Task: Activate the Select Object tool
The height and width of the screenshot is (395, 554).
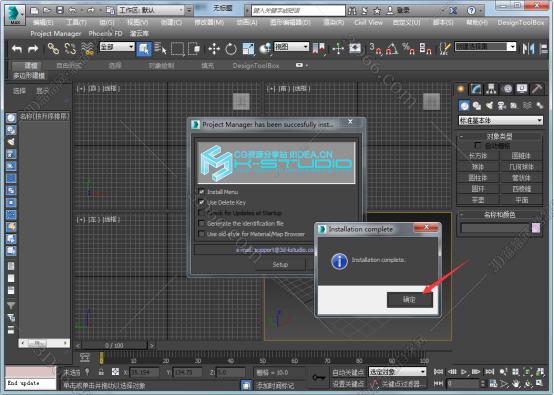Action: click(144, 48)
